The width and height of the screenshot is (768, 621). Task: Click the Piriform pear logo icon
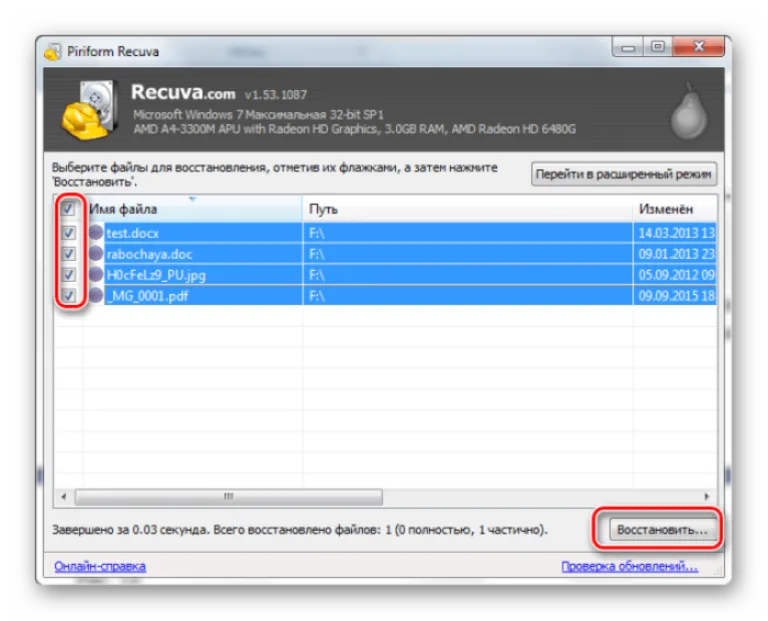tap(689, 111)
